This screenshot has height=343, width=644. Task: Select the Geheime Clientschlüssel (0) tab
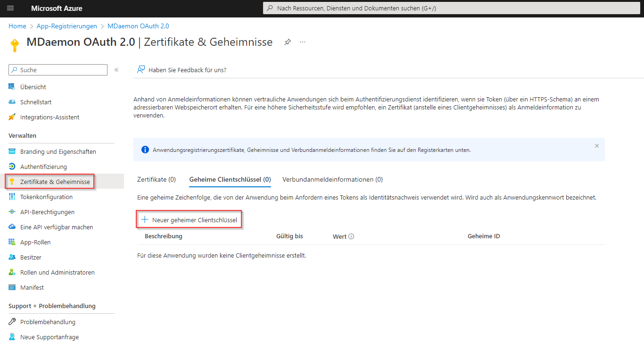pyautogui.click(x=230, y=179)
